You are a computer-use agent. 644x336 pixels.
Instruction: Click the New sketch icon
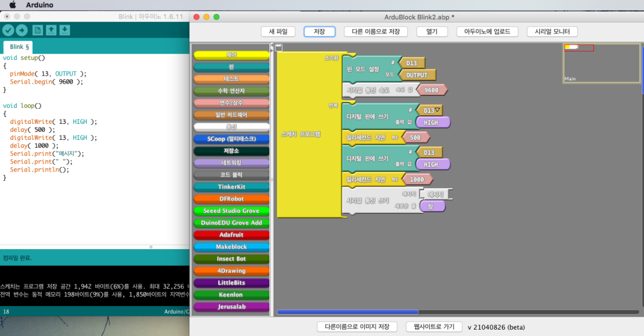coord(37,30)
